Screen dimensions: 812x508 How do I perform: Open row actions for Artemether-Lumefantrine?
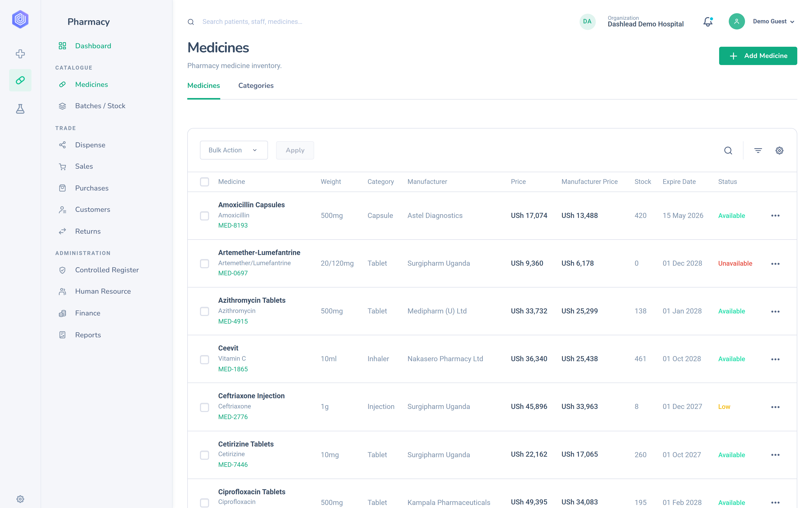tap(775, 264)
